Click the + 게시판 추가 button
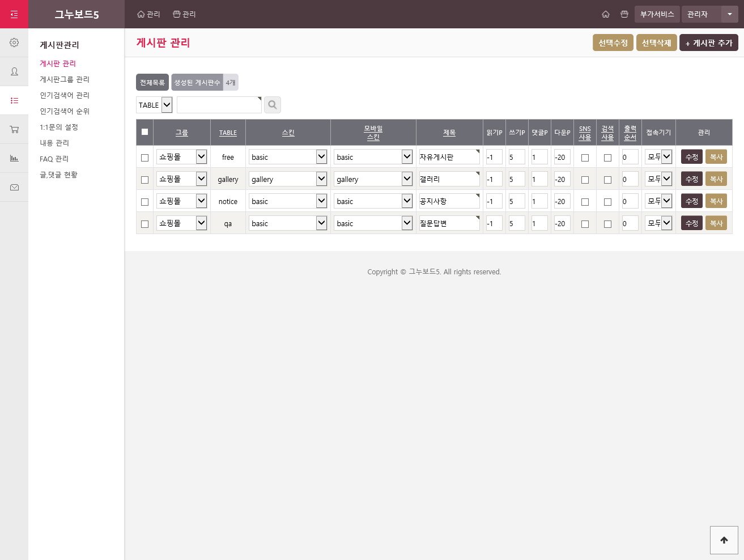Screen dimensions: 744x560 pos(708,43)
